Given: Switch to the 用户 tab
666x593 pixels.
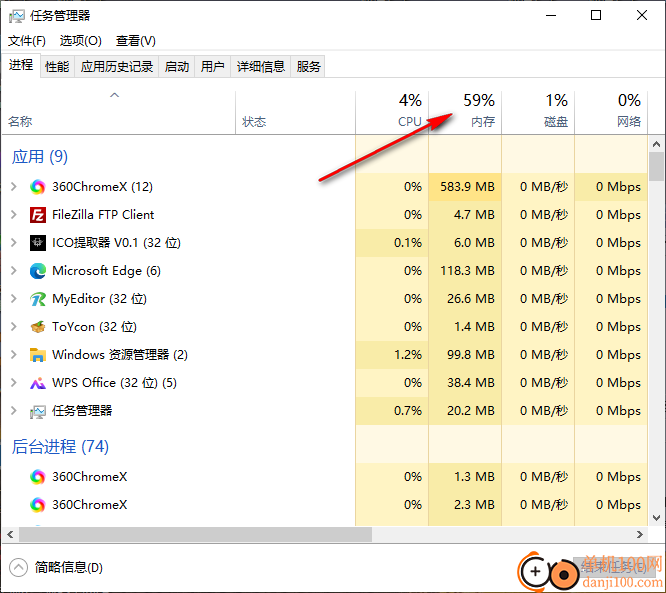Looking at the screenshot, I should click(x=212, y=67).
